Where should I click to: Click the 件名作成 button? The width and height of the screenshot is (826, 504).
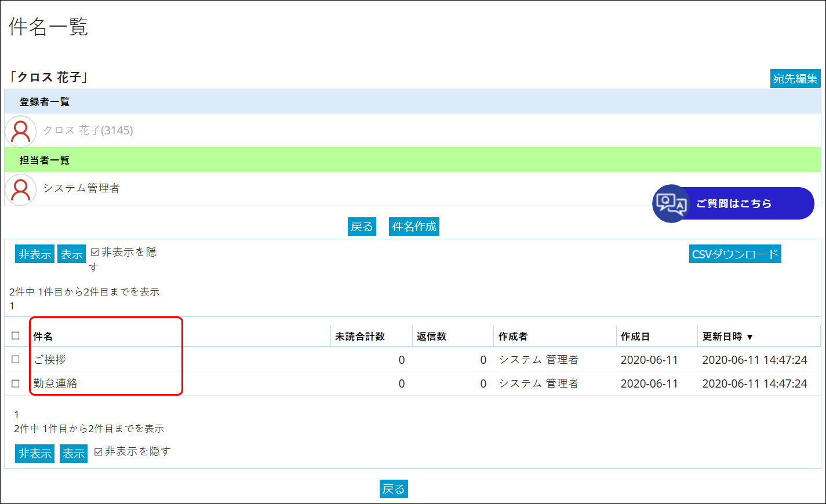pyautogui.click(x=414, y=227)
